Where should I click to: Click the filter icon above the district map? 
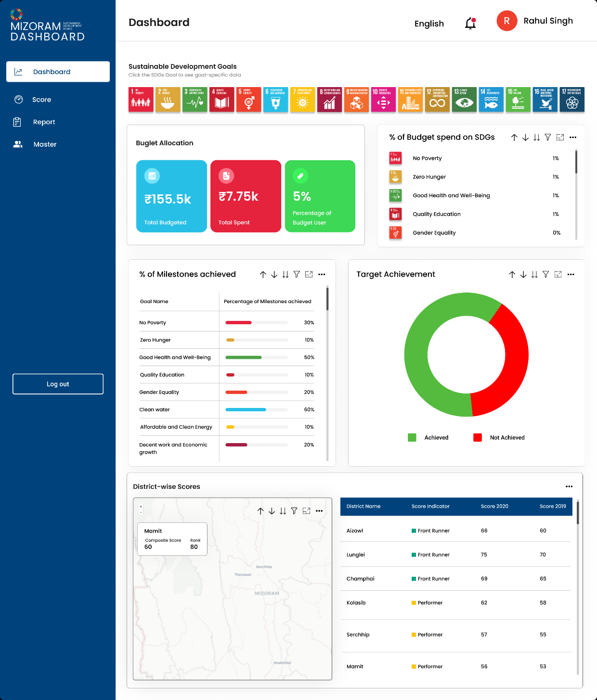click(x=294, y=511)
